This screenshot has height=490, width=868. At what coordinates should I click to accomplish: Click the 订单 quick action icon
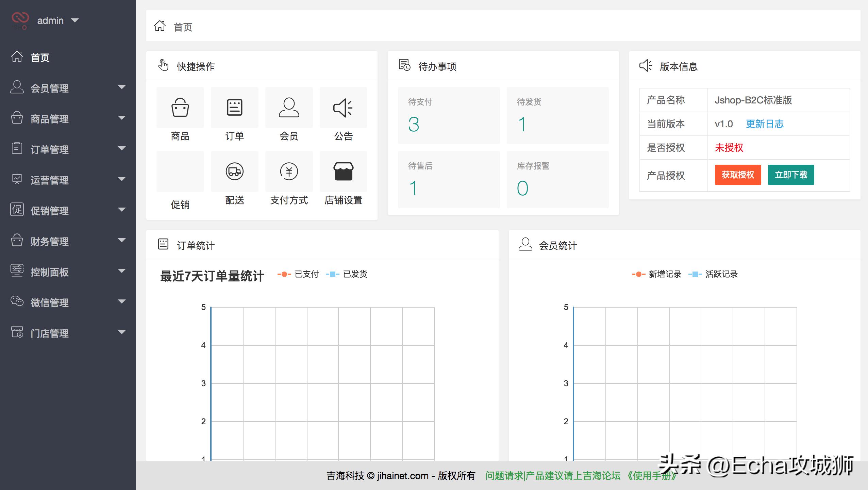(x=234, y=107)
